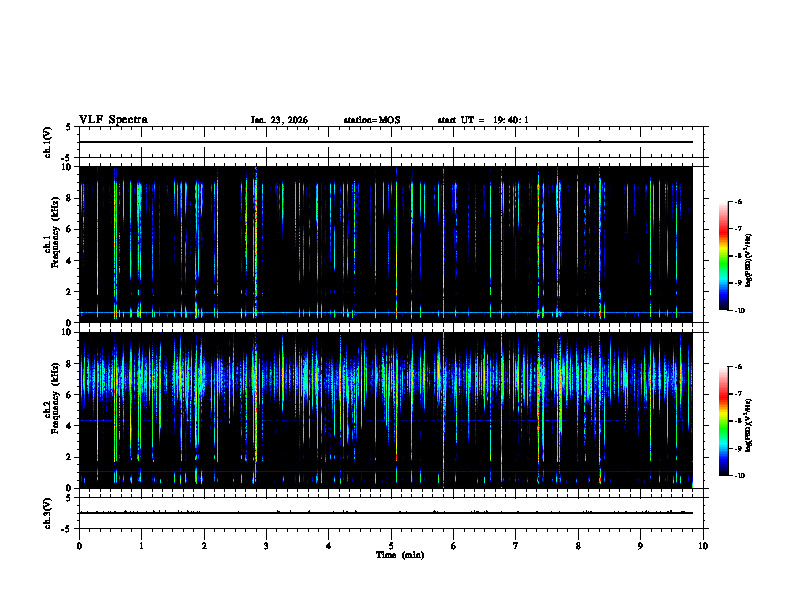The width and height of the screenshot is (792, 612).
Task: Click time axis tick label "10"
Action: (x=703, y=546)
